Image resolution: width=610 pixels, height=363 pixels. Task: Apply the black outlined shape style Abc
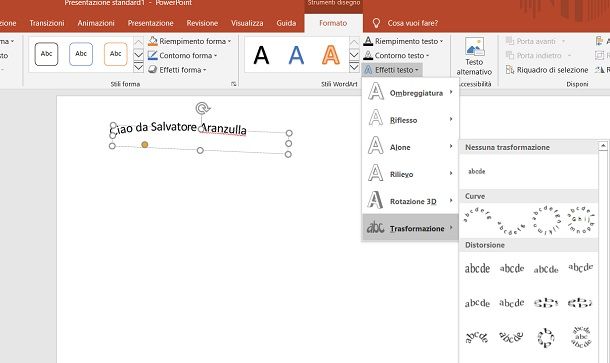(46, 54)
